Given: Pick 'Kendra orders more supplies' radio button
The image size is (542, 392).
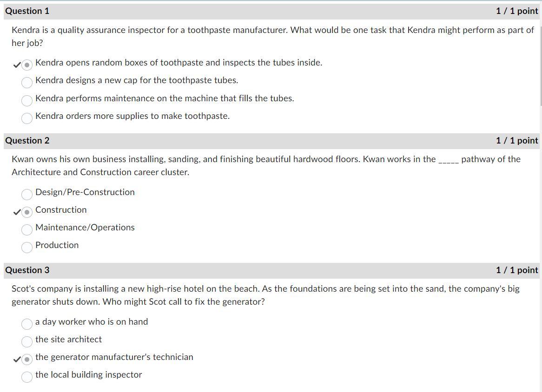Looking at the screenshot, I should tap(27, 118).
